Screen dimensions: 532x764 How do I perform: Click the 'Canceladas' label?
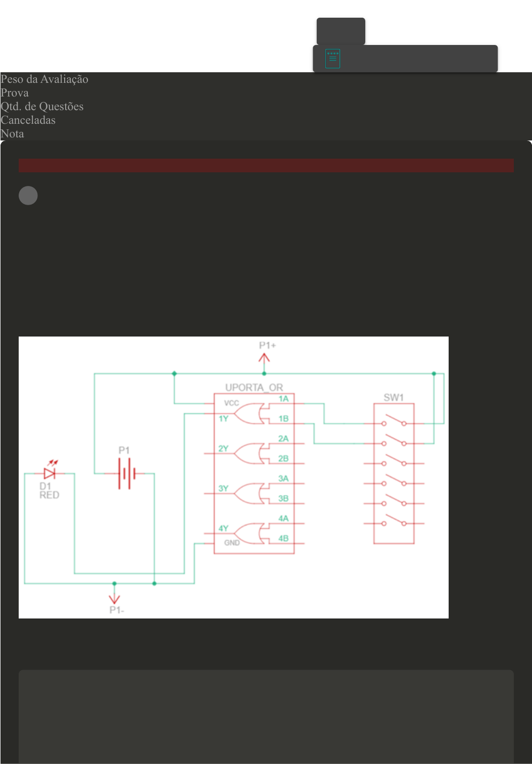[x=28, y=120]
